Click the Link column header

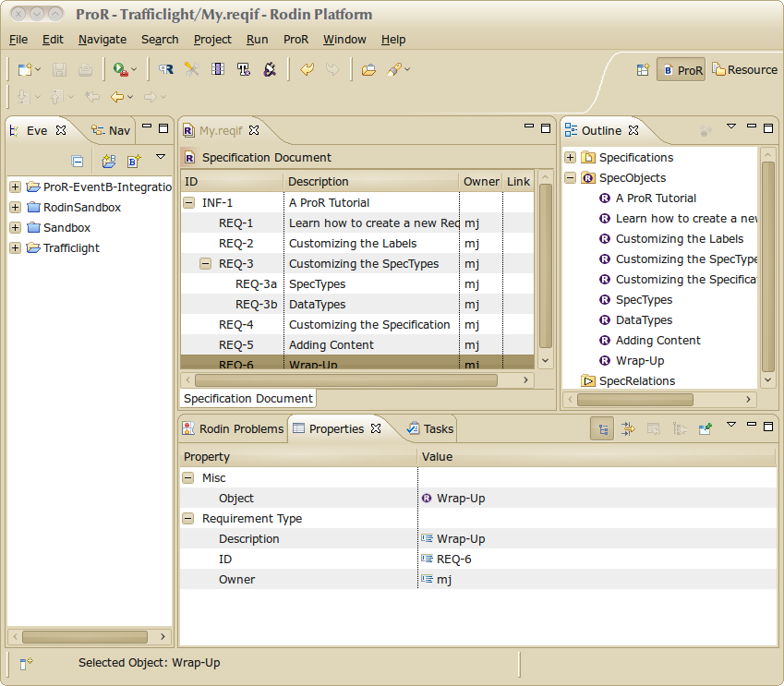518,182
